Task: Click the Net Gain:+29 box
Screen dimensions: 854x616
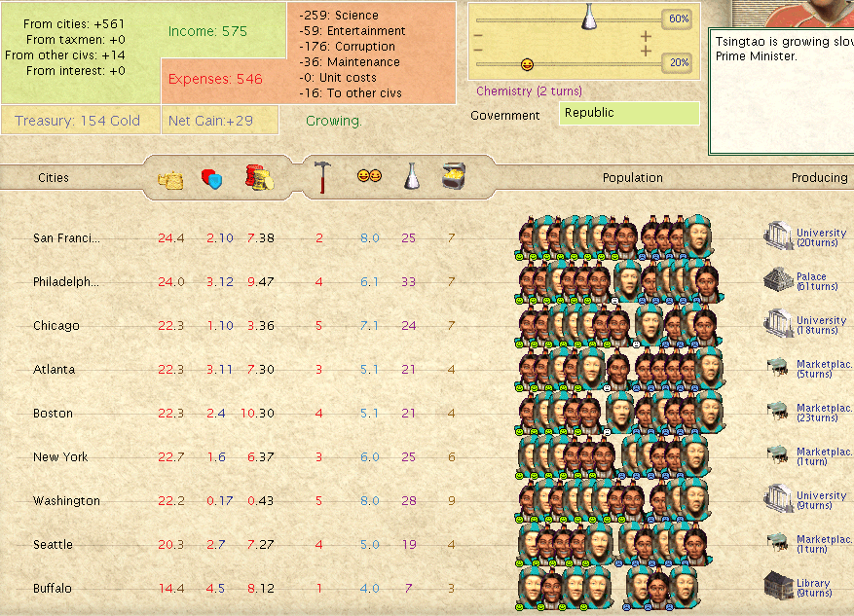Action: 220,120
